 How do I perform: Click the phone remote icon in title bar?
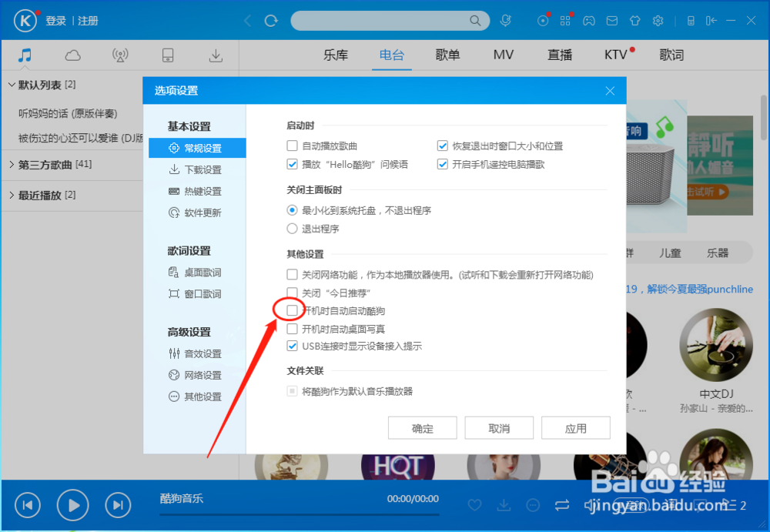691,21
